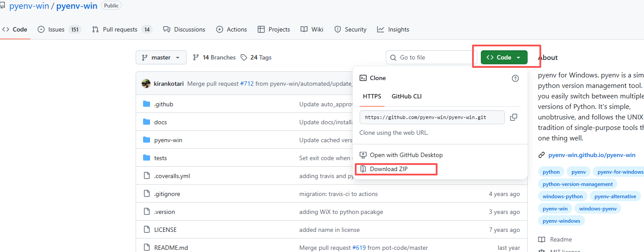
Task: Collapse the green Code dropdown button
Action: click(x=504, y=57)
